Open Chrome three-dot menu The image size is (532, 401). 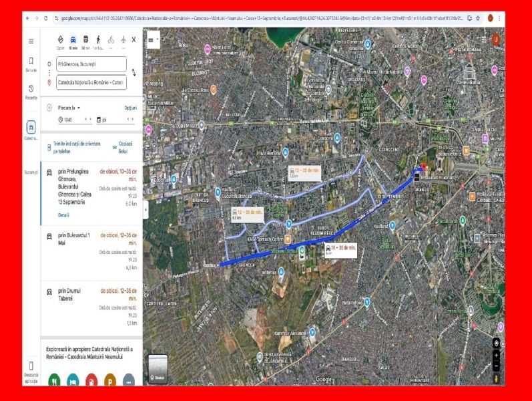pyautogui.click(x=499, y=18)
